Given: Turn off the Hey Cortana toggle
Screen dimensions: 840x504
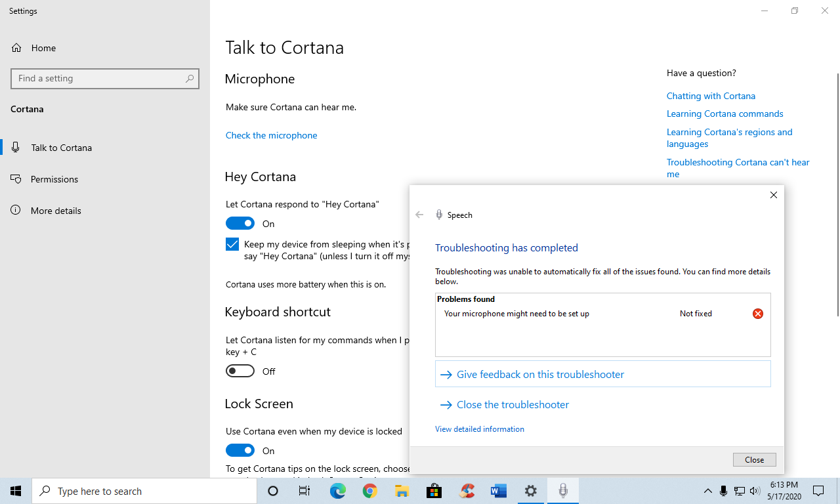Looking at the screenshot, I should click(240, 224).
